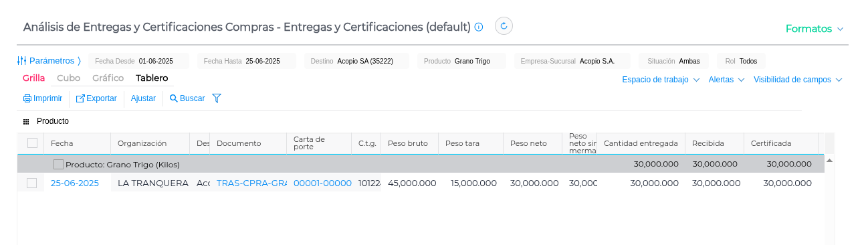Open the TRAS-CPRA-GR document link
868x245 pixels.
coord(251,183)
